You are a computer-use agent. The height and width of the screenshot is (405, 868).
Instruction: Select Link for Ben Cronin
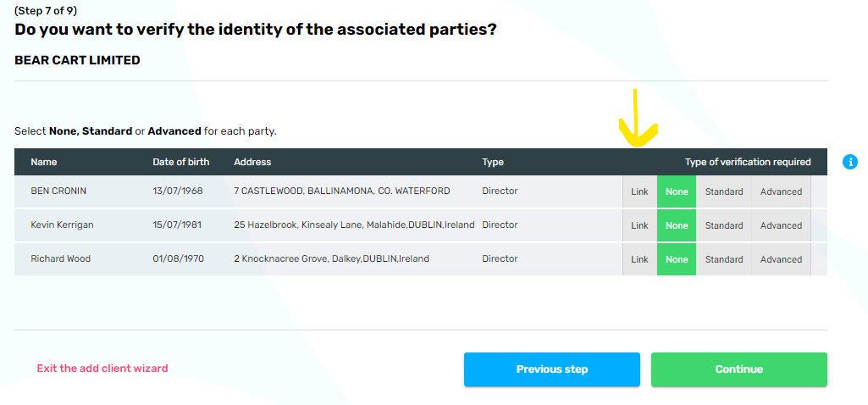pyautogui.click(x=639, y=191)
